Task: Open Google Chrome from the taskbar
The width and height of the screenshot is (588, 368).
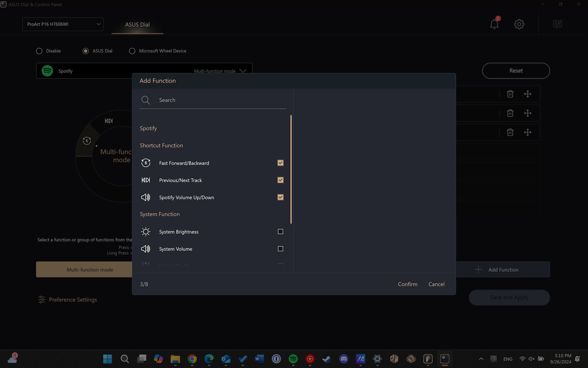Action: [192, 359]
